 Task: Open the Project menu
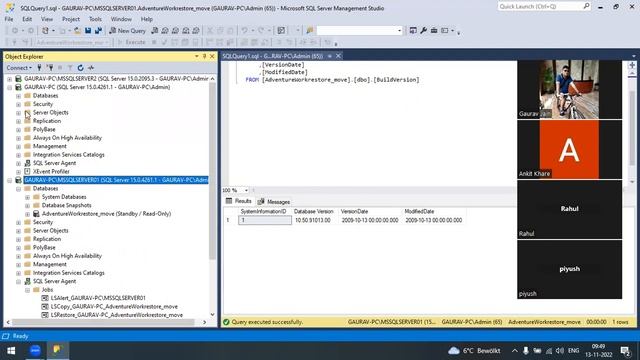point(71,19)
